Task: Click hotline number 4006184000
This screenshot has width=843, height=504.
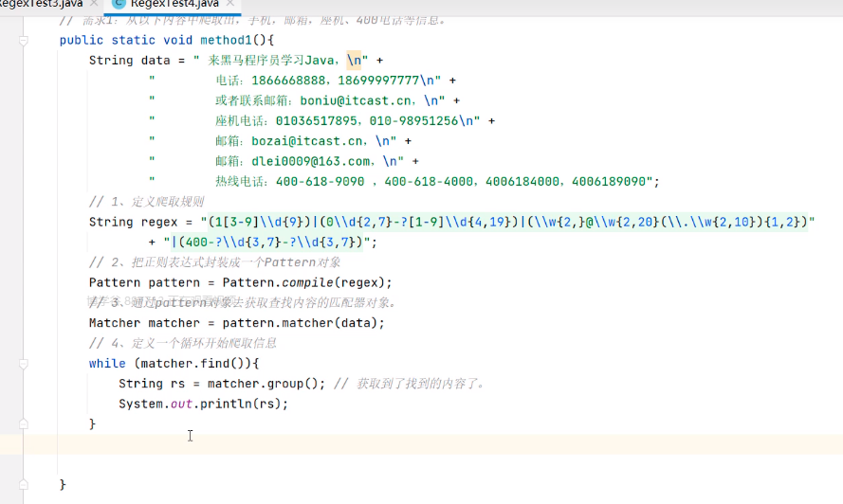Action: 522,182
